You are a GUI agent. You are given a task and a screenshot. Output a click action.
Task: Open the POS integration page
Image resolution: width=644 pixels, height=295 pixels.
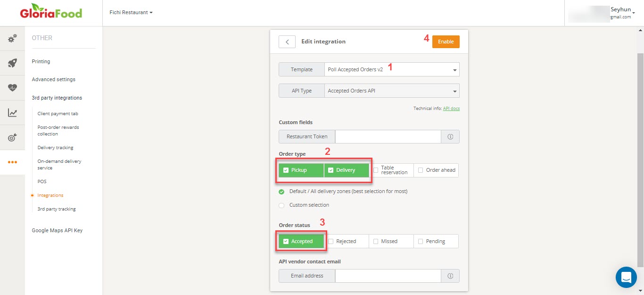click(41, 181)
